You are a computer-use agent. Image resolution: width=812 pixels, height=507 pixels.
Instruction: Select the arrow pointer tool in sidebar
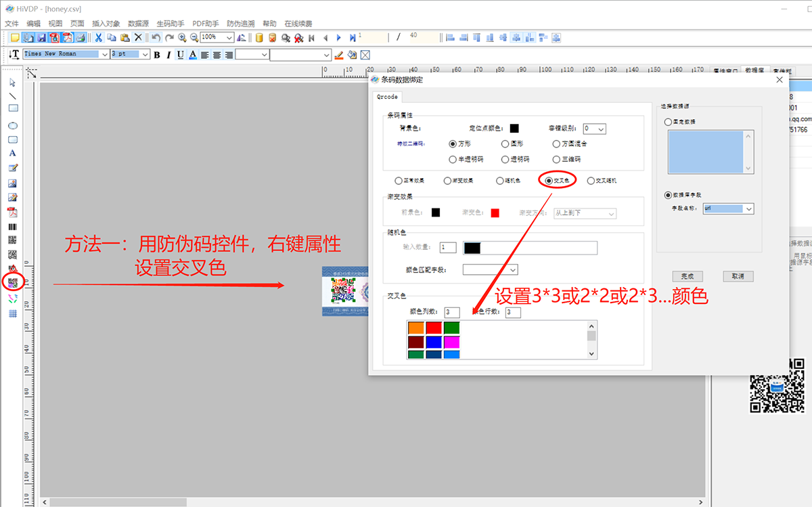12,83
